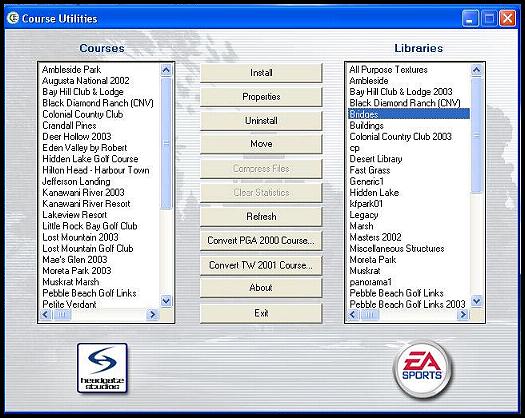
Task: Select Bay Hill Club & Lodge 2003 library
Action: click(x=401, y=92)
